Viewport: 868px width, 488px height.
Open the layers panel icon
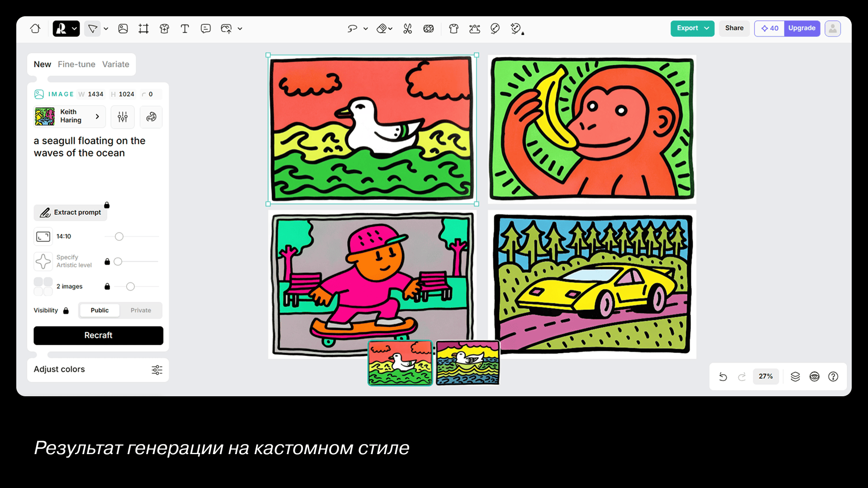point(795,376)
